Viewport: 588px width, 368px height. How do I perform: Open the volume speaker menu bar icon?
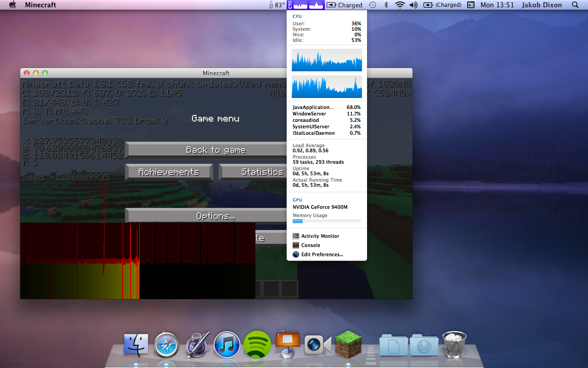coord(413,5)
